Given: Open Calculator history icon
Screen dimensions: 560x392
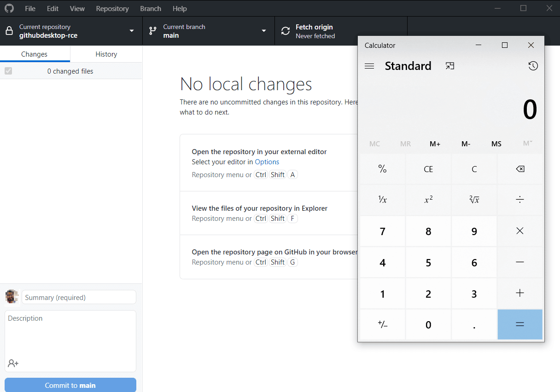Looking at the screenshot, I should [x=533, y=66].
